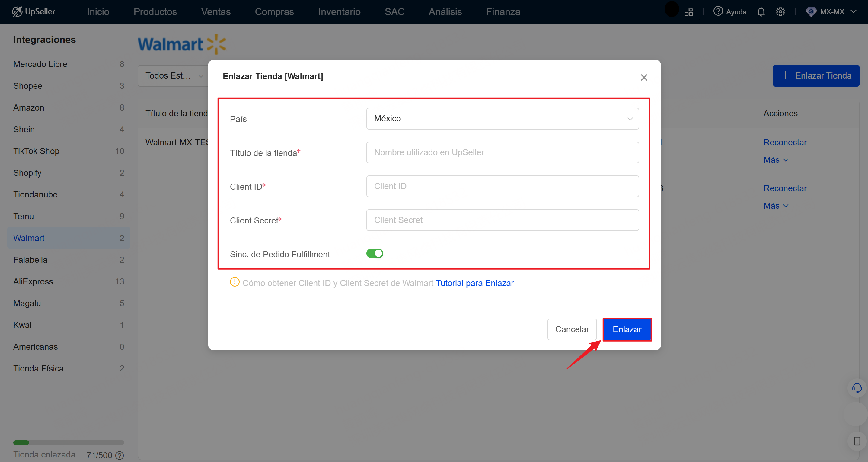Click the headset support icon at bottom right

pos(857,388)
